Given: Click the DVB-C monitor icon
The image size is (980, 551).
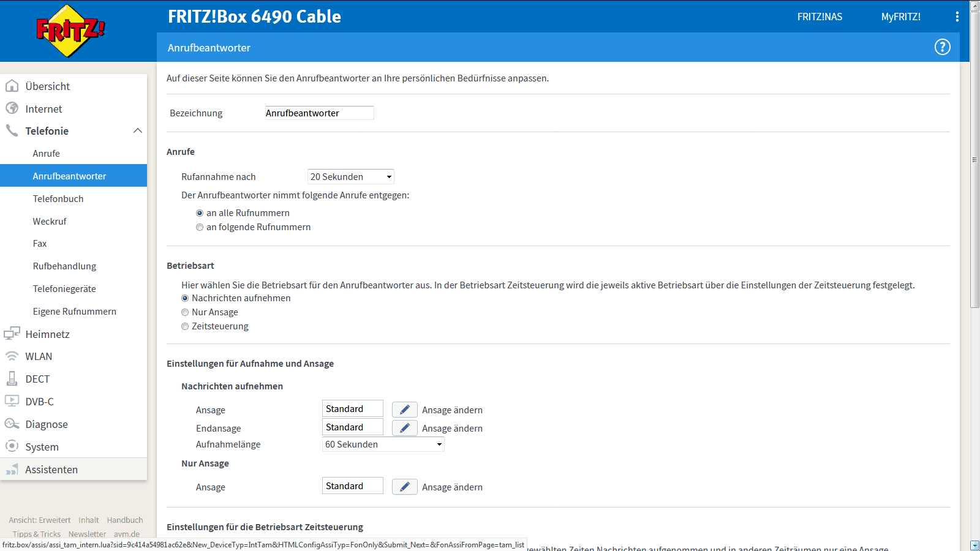Looking at the screenshot, I should click(12, 401).
